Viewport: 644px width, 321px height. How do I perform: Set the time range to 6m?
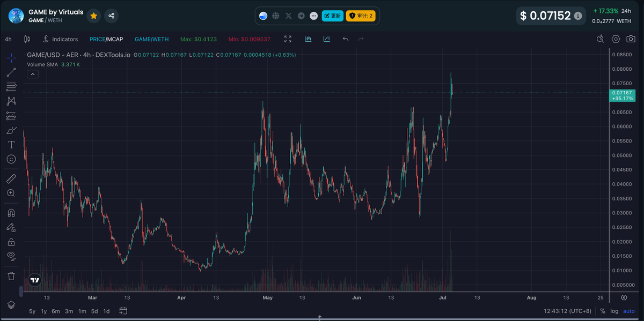pos(56,311)
